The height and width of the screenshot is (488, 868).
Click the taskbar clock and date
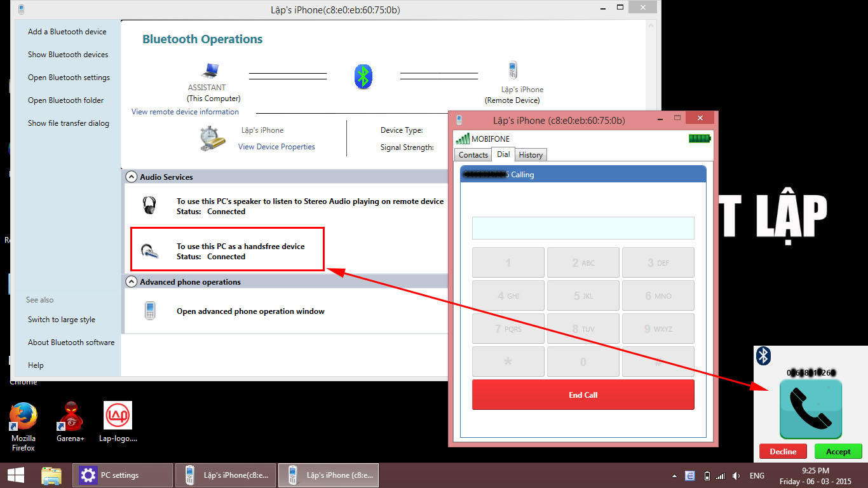pyautogui.click(x=815, y=476)
